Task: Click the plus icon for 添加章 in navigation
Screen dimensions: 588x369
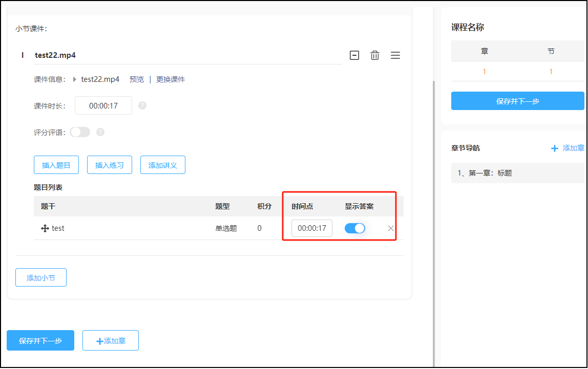Action: pyautogui.click(x=554, y=149)
